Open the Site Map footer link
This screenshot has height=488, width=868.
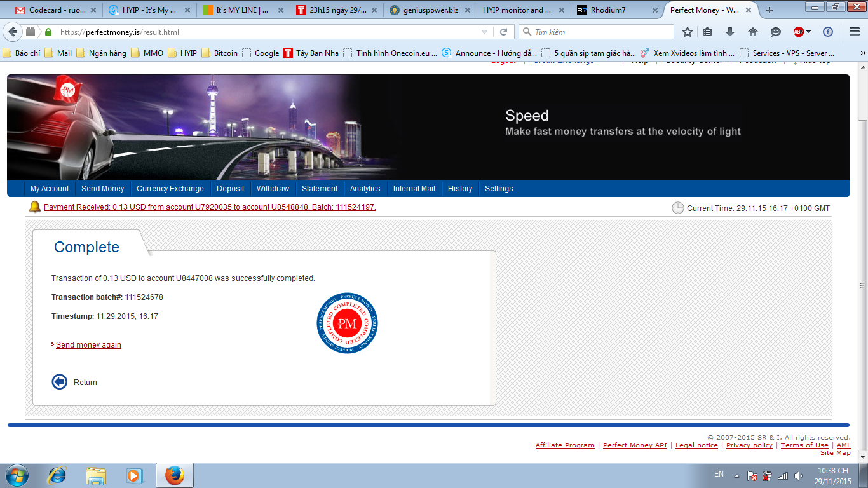point(836,453)
